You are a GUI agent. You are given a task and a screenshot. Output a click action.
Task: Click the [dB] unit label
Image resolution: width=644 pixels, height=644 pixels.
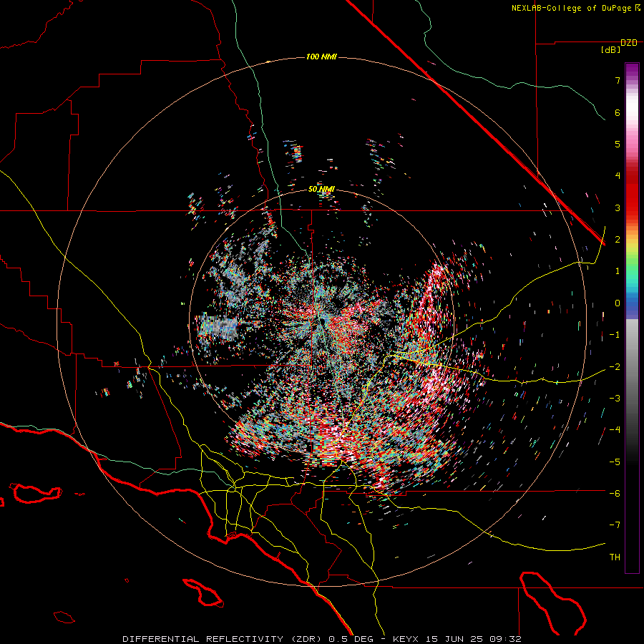click(x=611, y=50)
